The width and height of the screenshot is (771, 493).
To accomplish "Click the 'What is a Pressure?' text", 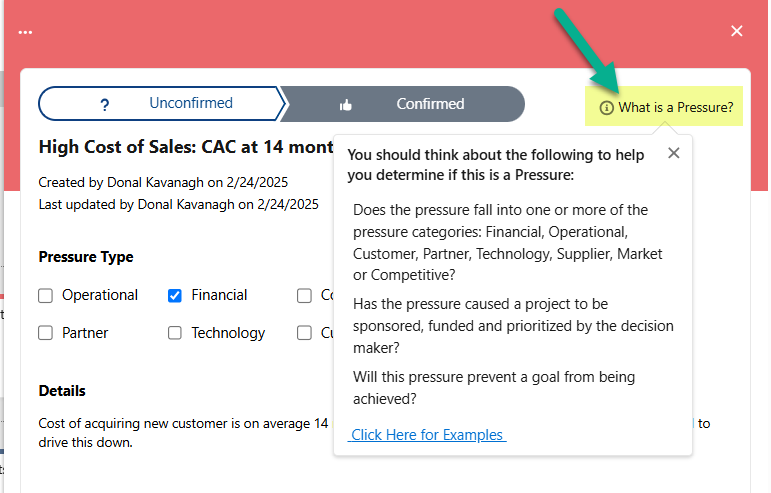I will pyautogui.click(x=675, y=107).
